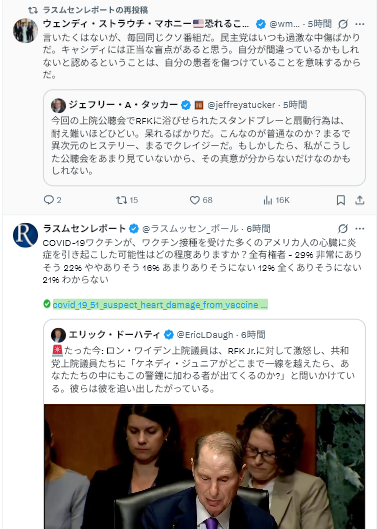Share Wendy Mahoney's post
The width and height of the screenshot is (377, 529).
coord(360,200)
